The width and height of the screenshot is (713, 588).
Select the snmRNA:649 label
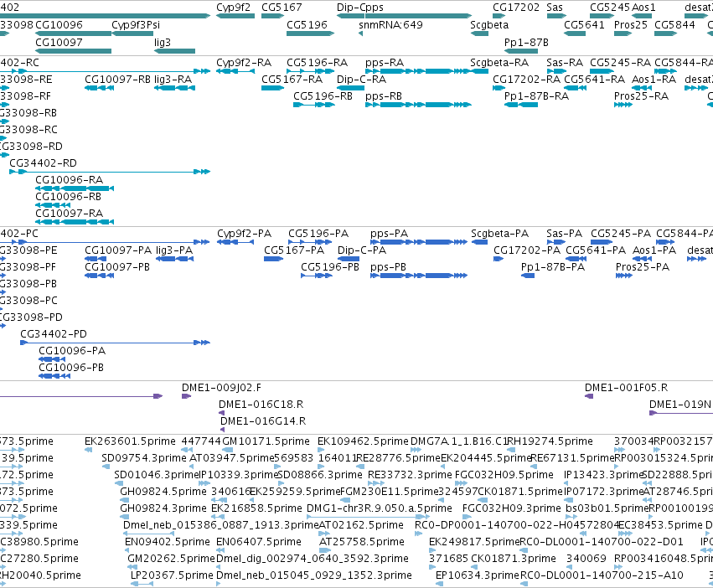[x=390, y=25]
